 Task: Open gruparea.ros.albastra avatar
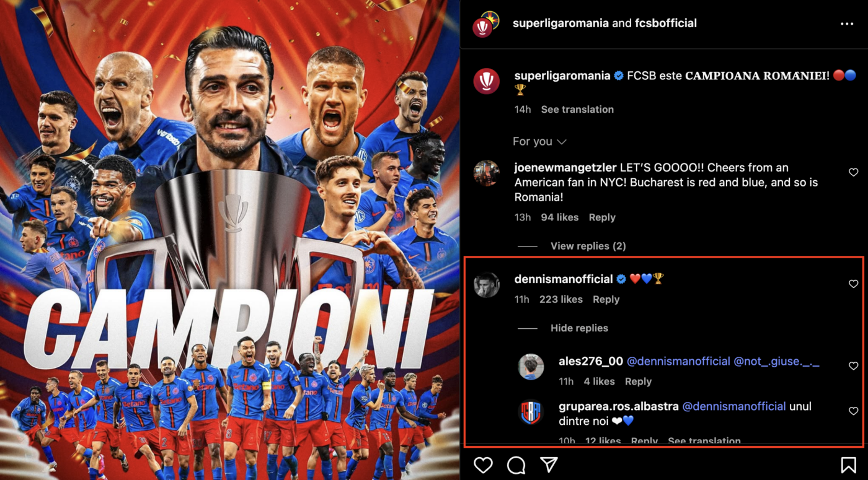click(x=530, y=412)
